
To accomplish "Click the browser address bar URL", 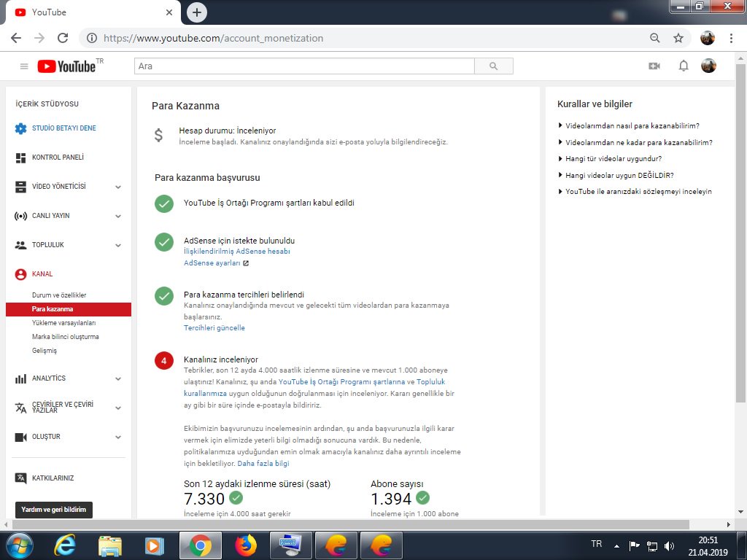I will click(214, 38).
